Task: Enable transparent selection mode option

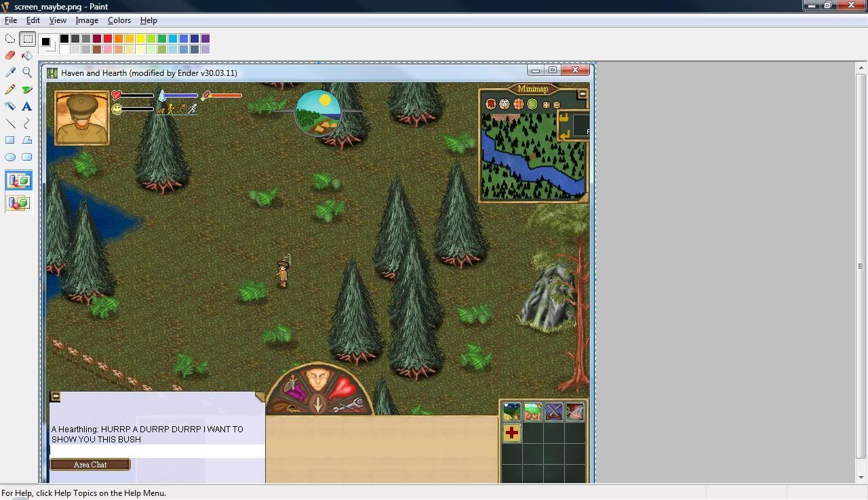Action: click(19, 203)
